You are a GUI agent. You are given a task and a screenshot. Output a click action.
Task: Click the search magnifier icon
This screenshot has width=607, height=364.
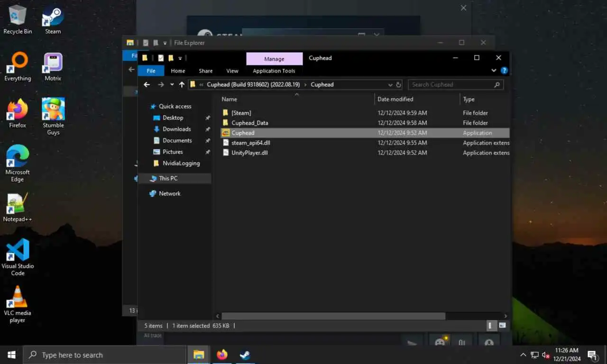pos(497,85)
